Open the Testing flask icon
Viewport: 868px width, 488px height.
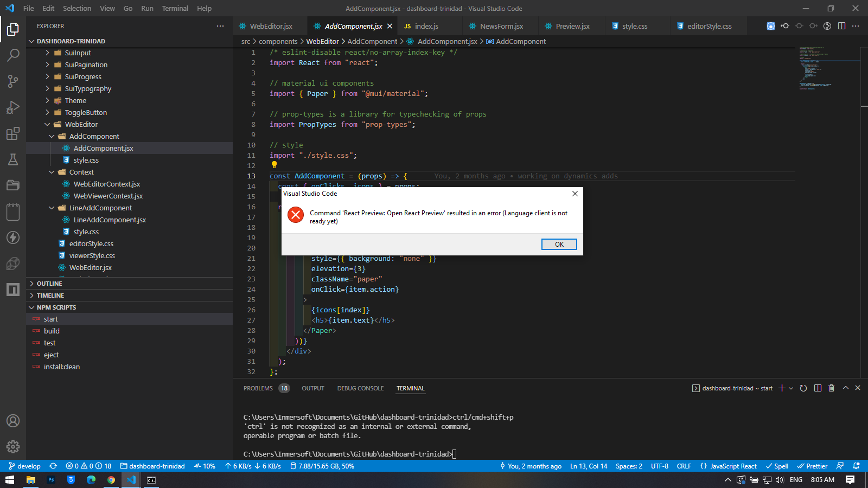click(13, 159)
